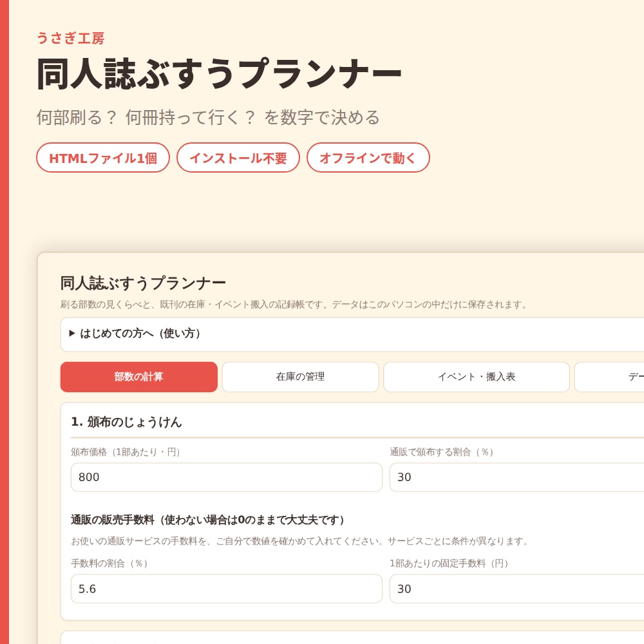Click the label 頒布価格（1部あたり・円）
The height and width of the screenshot is (644, 644).
(126, 452)
